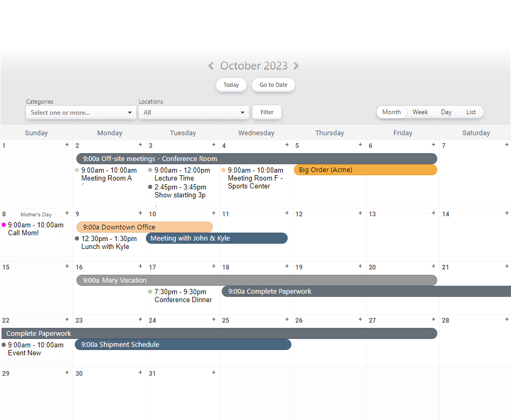Screen dimensions: 511x420
Task: Open the Mary Vacation event bar
Action: coord(257,281)
